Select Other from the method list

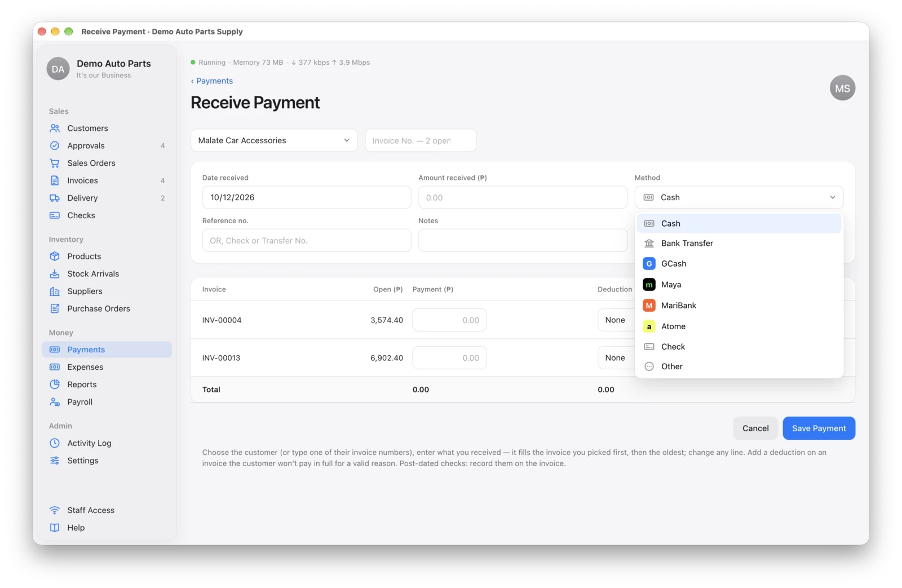point(739,366)
